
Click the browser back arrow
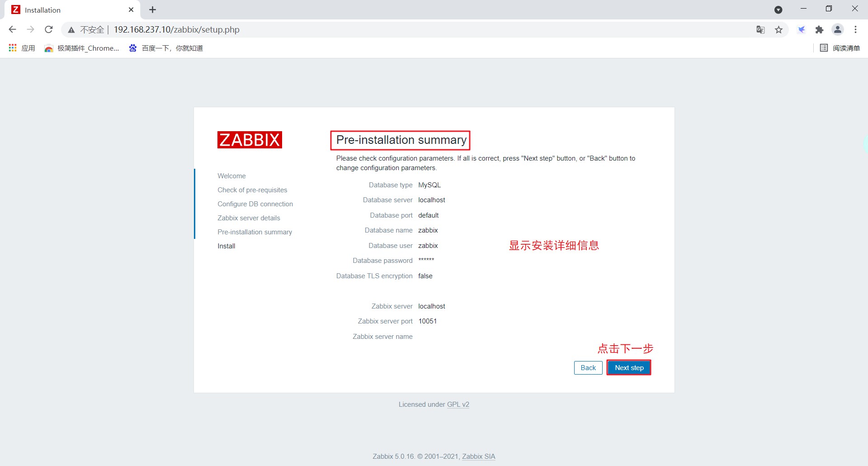[x=12, y=29]
